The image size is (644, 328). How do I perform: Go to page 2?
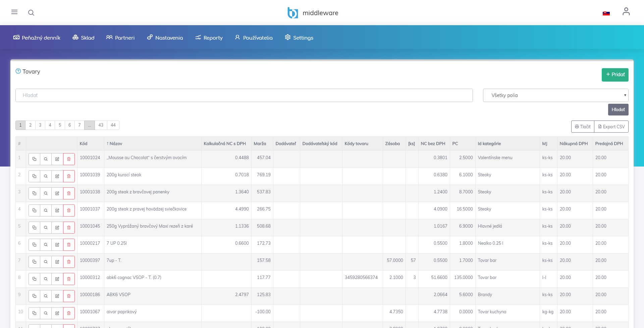30,125
